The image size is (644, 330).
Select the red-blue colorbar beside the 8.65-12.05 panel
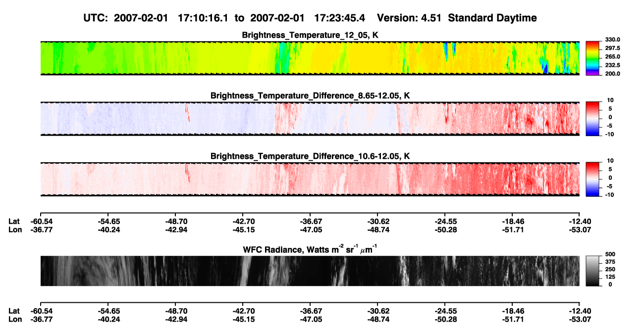592,119
